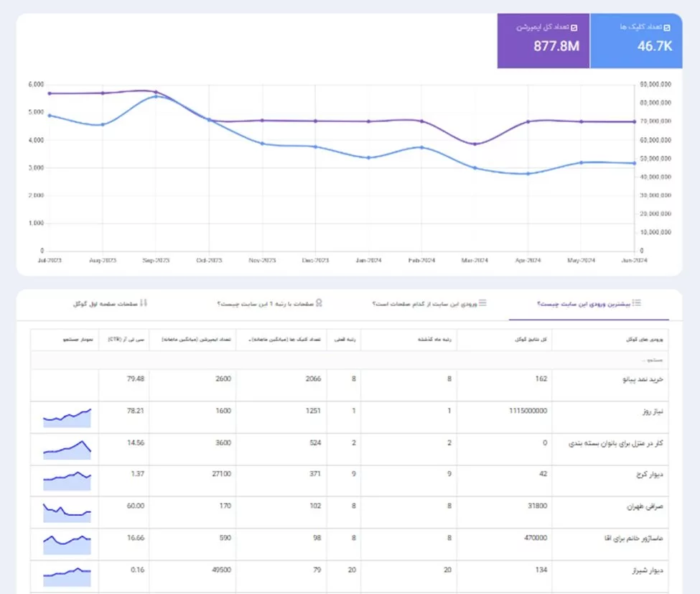Click the purple Mar-2024 dip data point
700x594 pixels.
coord(475,144)
